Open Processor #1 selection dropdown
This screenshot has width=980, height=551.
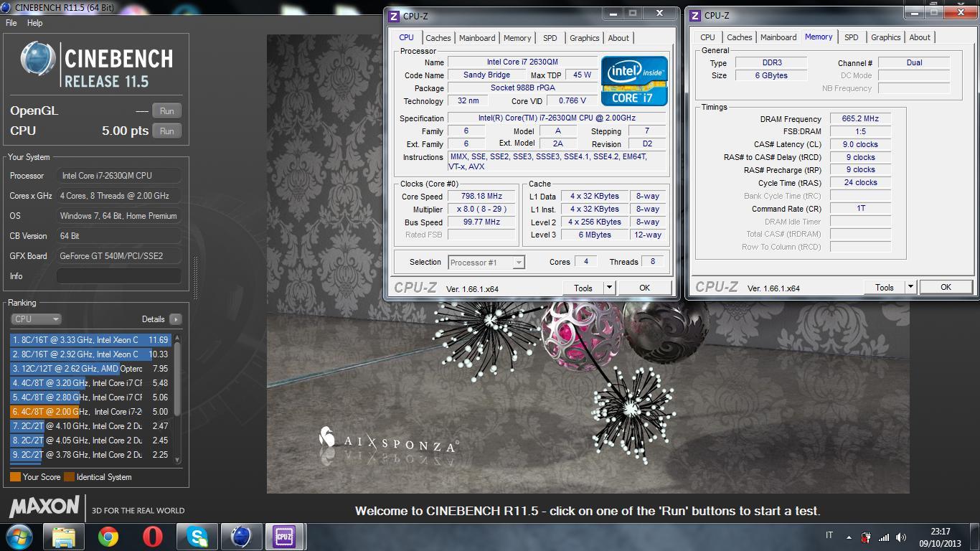486,263
